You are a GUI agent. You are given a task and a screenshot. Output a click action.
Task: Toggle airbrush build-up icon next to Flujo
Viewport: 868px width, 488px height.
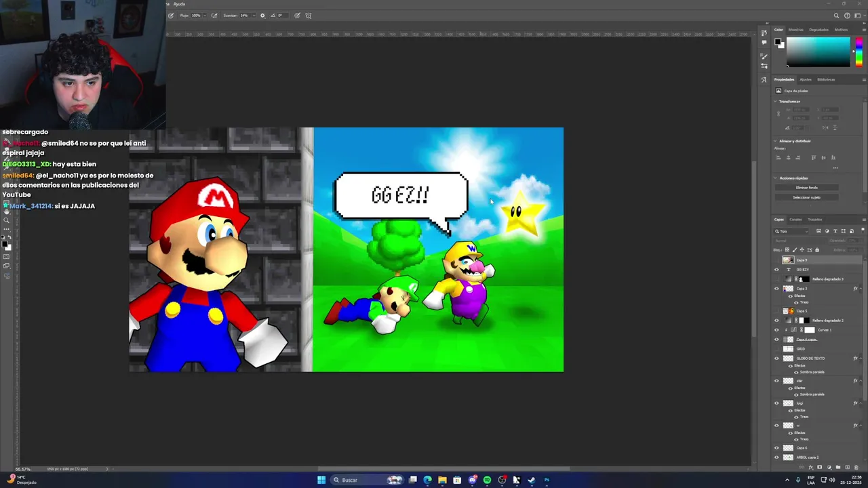pos(214,16)
